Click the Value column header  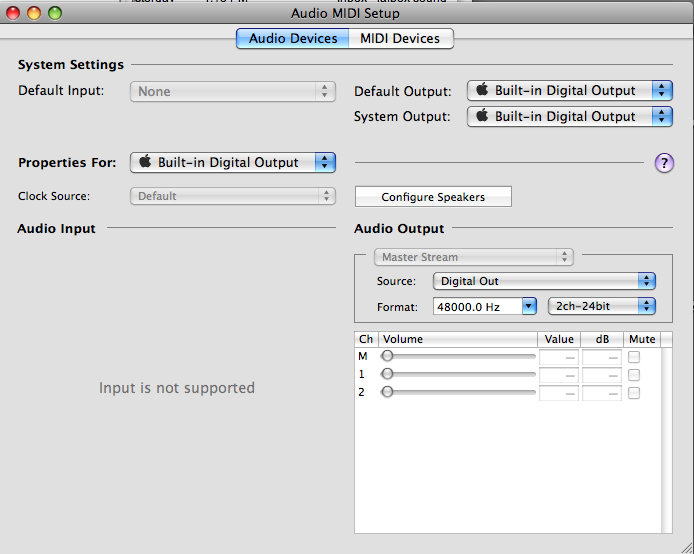[559, 339]
